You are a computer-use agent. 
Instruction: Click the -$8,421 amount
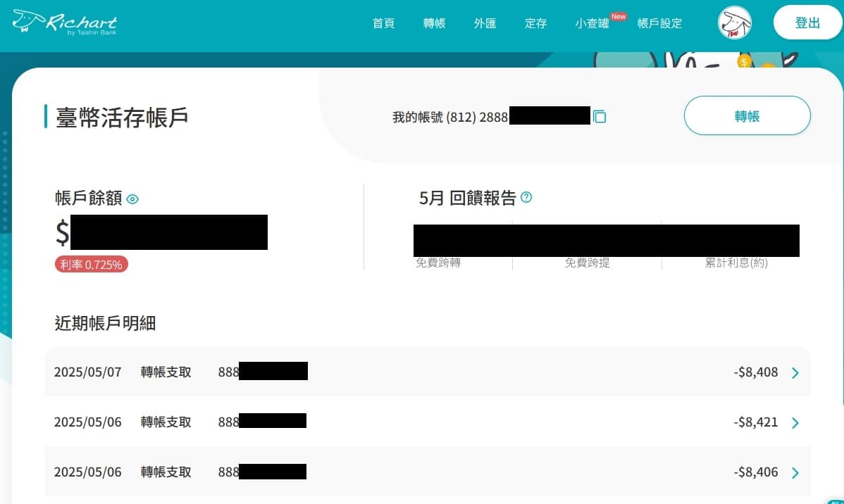(x=755, y=422)
